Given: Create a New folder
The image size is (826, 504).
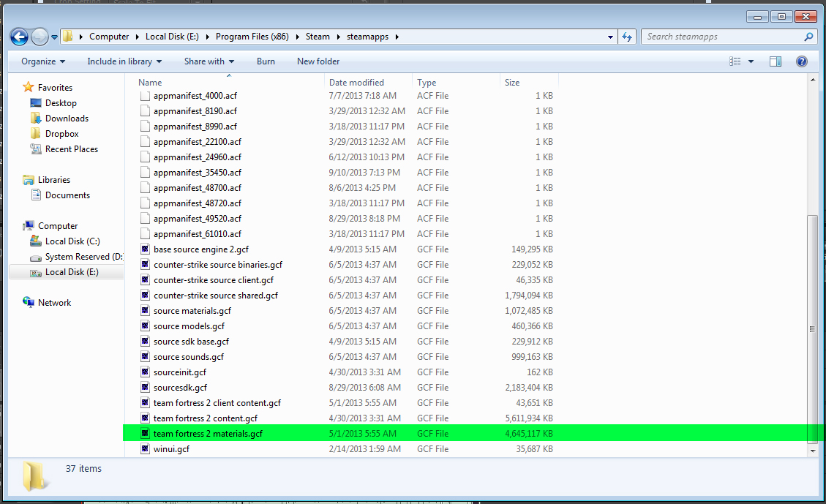Looking at the screenshot, I should 318,61.
